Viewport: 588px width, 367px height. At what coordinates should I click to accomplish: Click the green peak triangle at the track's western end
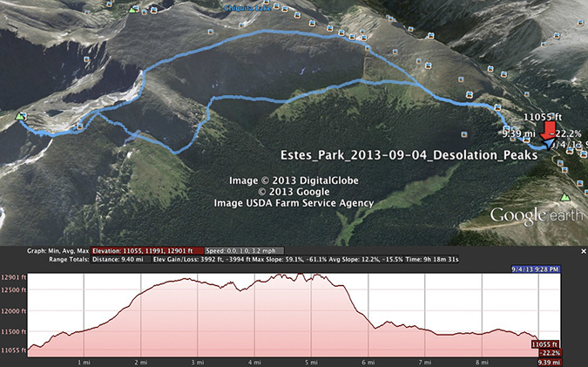pos(19,116)
